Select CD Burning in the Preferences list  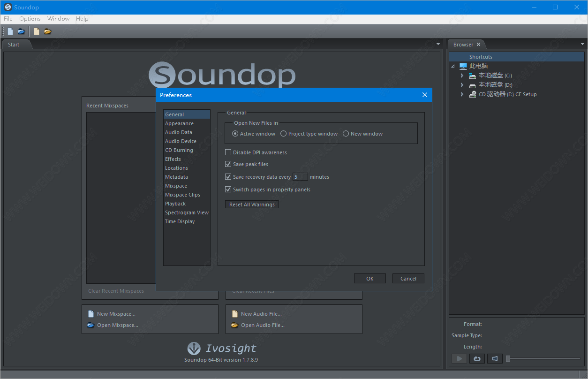coord(187,150)
